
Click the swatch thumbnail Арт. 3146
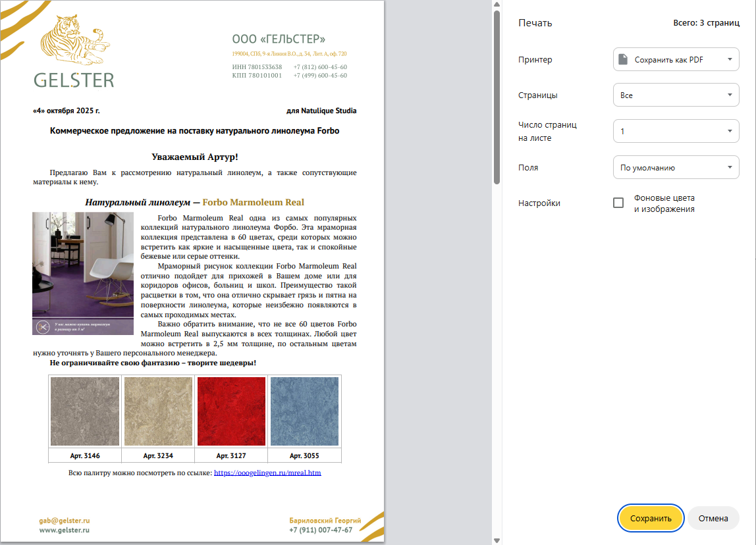(x=85, y=411)
